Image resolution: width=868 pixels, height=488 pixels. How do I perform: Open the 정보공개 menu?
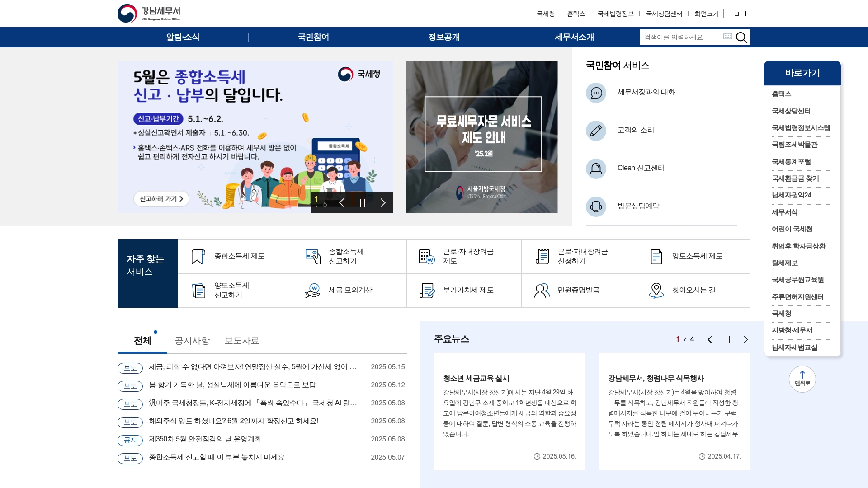444,37
